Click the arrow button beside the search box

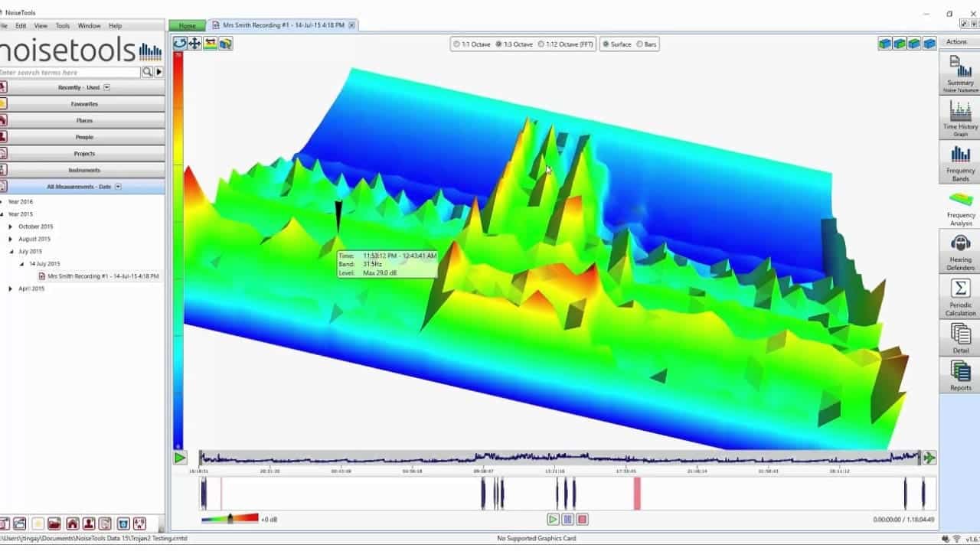coord(159,72)
